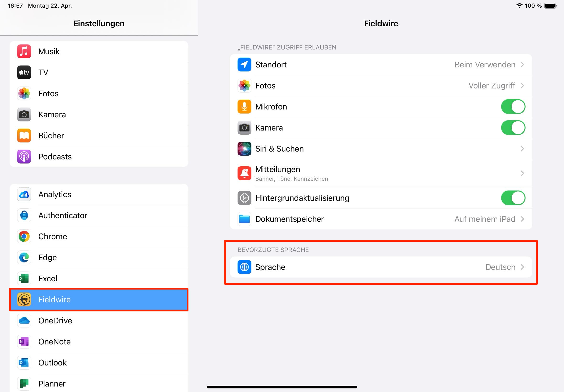
Task: Tap the Wi-Fi status bar symbol
Action: click(519, 5)
